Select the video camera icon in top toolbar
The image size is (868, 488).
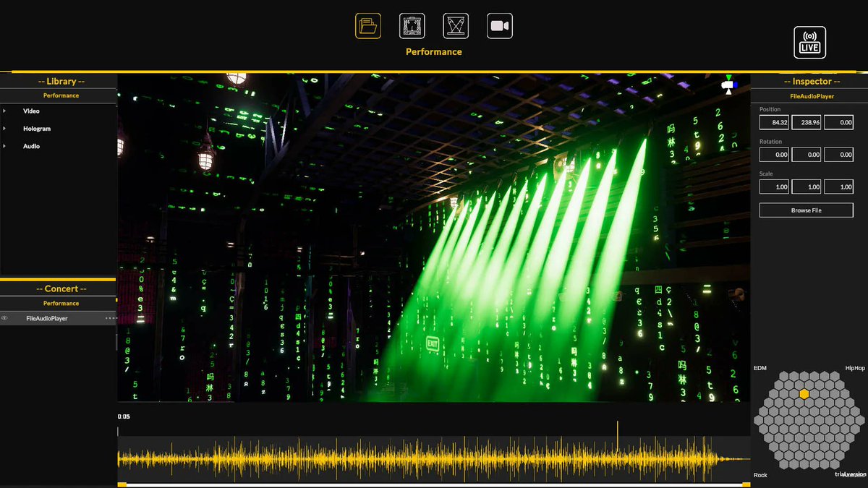[500, 26]
